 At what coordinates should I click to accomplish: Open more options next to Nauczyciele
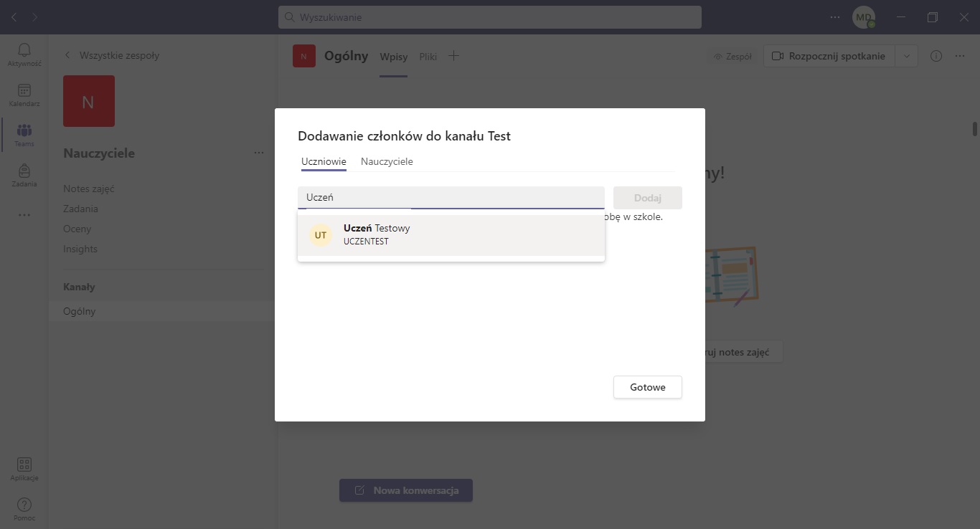258,153
